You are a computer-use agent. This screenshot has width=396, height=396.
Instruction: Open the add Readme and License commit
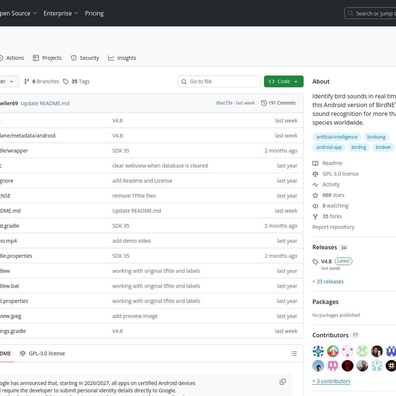142,181
